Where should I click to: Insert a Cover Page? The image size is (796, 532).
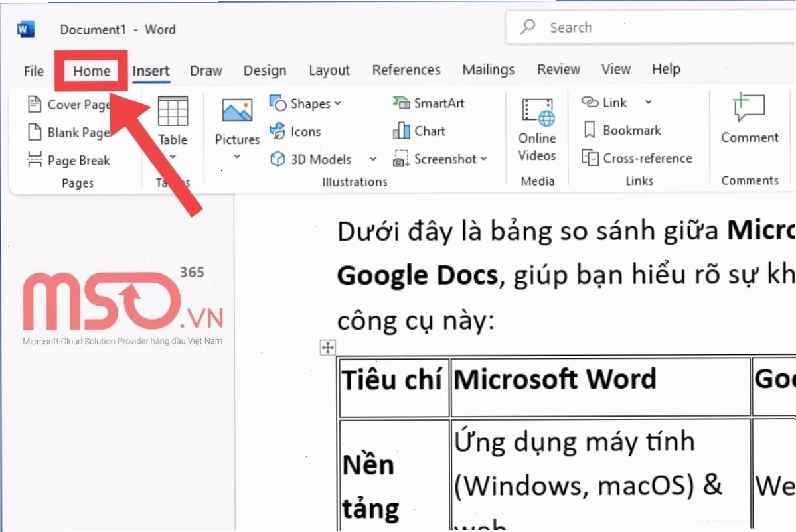[70, 104]
